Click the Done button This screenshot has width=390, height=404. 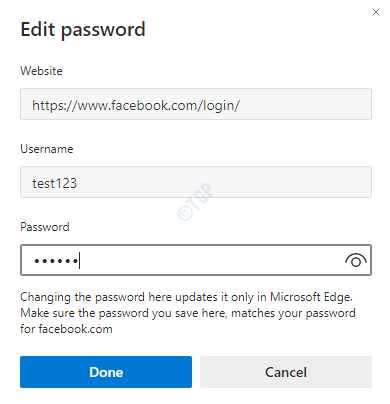pos(106,372)
